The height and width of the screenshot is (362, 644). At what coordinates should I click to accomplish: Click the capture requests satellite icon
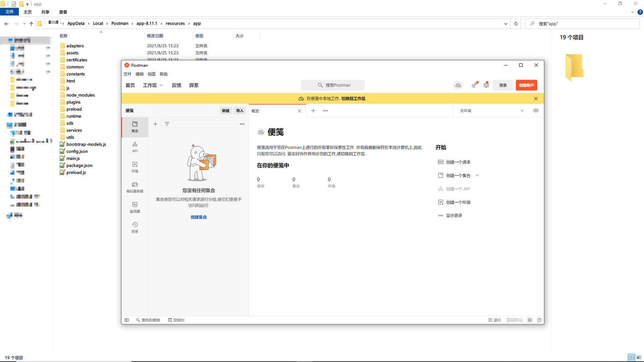click(474, 85)
